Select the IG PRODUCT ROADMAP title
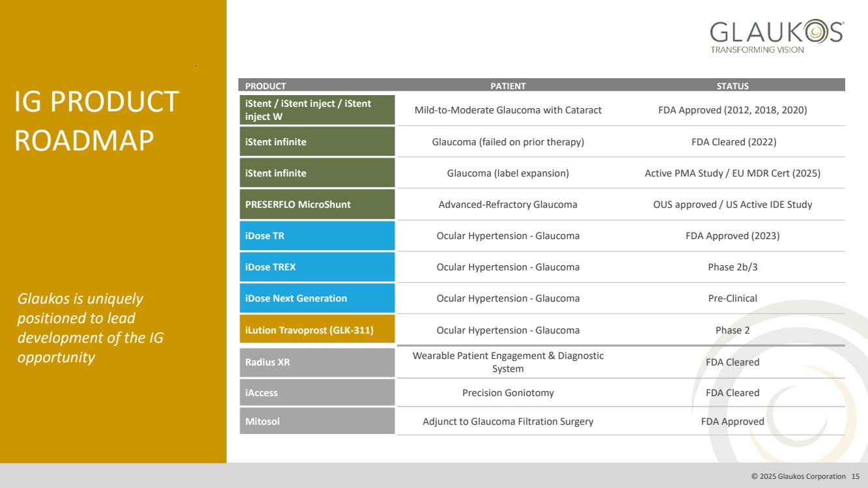The image size is (868, 488). [x=96, y=121]
